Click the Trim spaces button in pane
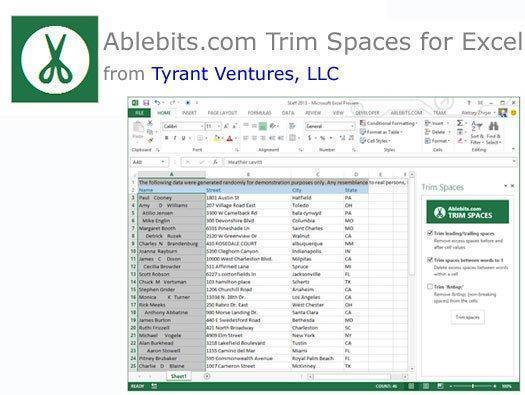 pos(467,317)
